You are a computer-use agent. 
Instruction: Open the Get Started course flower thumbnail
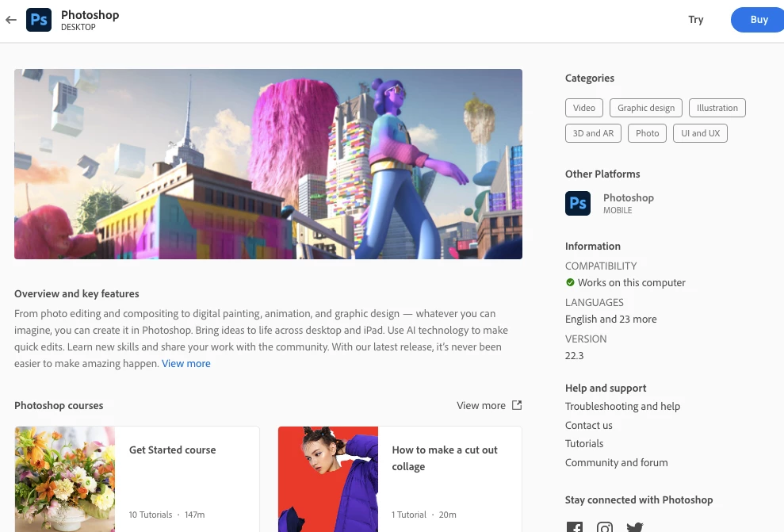pyautogui.click(x=65, y=479)
